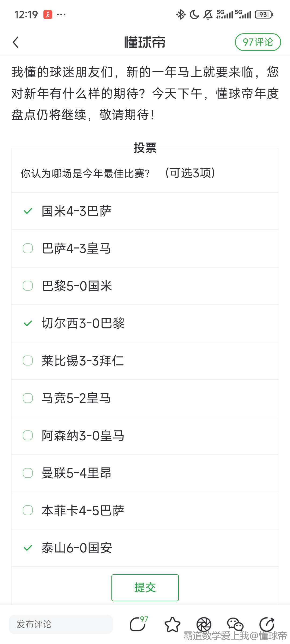Tap the Moments share shutter icon
290x644 pixels.
[x=204, y=624]
